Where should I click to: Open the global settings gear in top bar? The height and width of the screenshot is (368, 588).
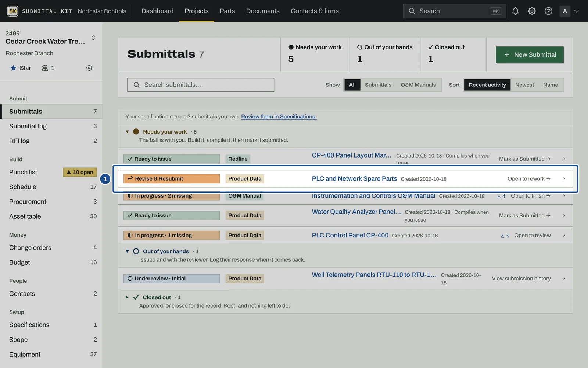coord(532,11)
